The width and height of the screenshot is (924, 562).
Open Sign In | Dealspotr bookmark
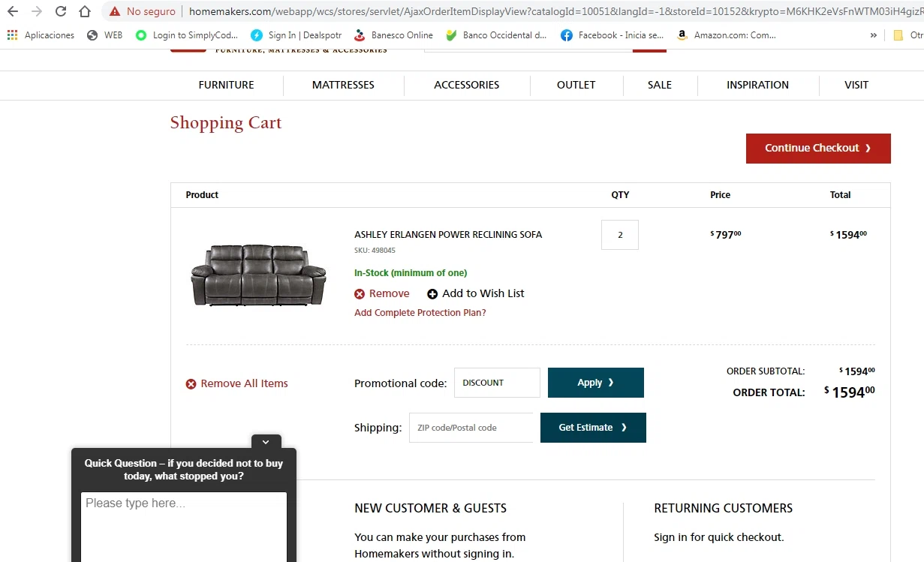pyautogui.click(x=296, y=35)
